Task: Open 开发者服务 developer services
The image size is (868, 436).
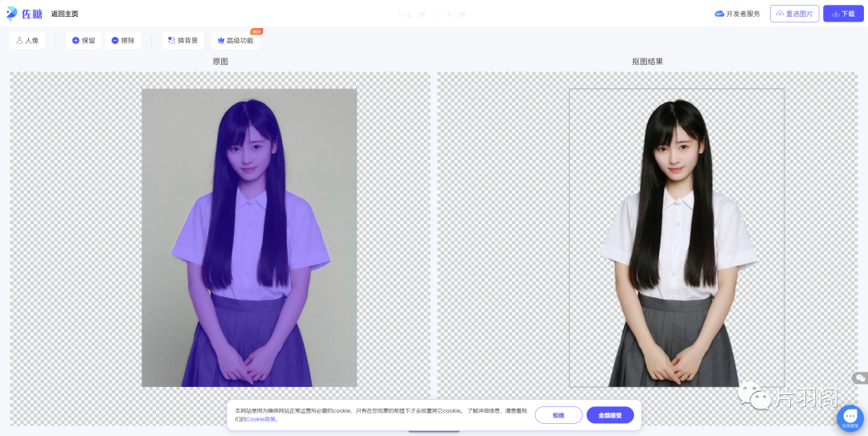Action: click(x=737, y=14)
